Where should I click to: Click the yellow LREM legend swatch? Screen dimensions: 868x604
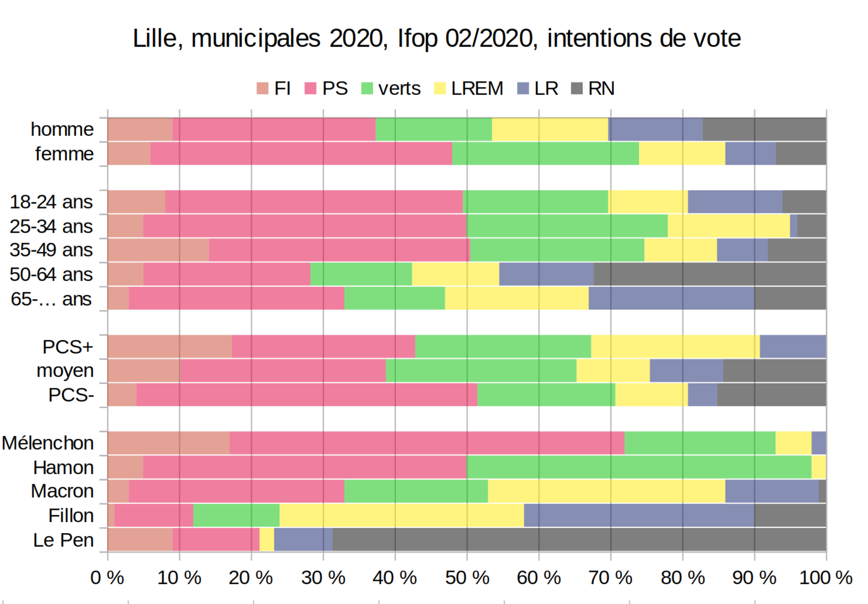[x=440, y=88]
